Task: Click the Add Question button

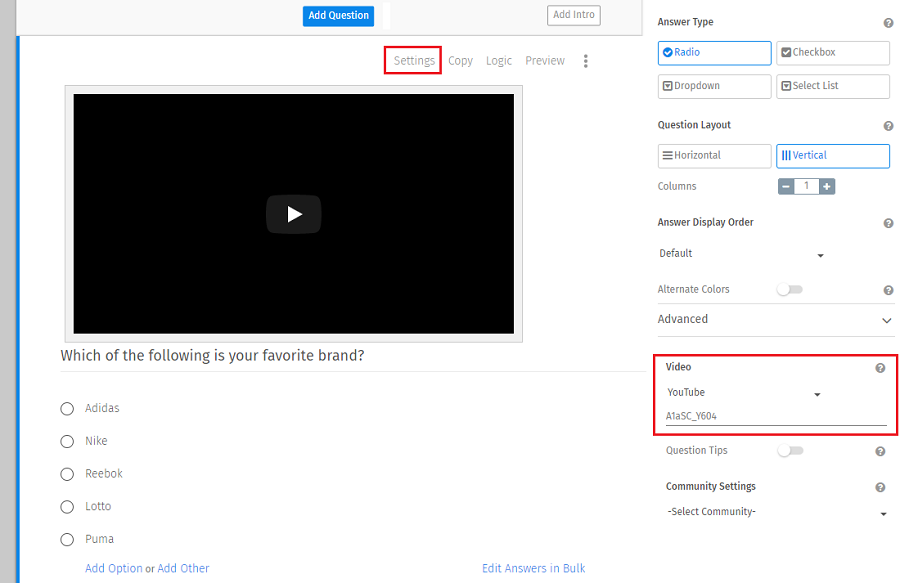Action: [x=338, y=15]
